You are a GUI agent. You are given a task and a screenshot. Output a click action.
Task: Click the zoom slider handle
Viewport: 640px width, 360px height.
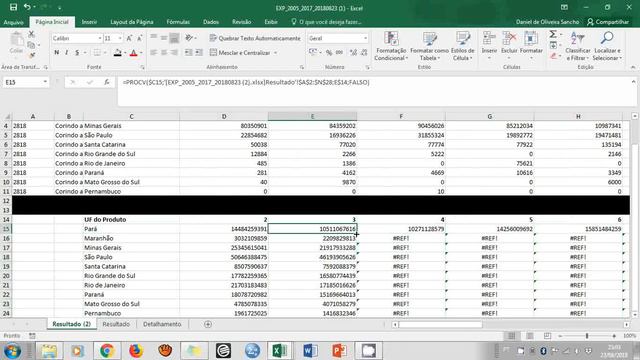[x=587, y=336]
